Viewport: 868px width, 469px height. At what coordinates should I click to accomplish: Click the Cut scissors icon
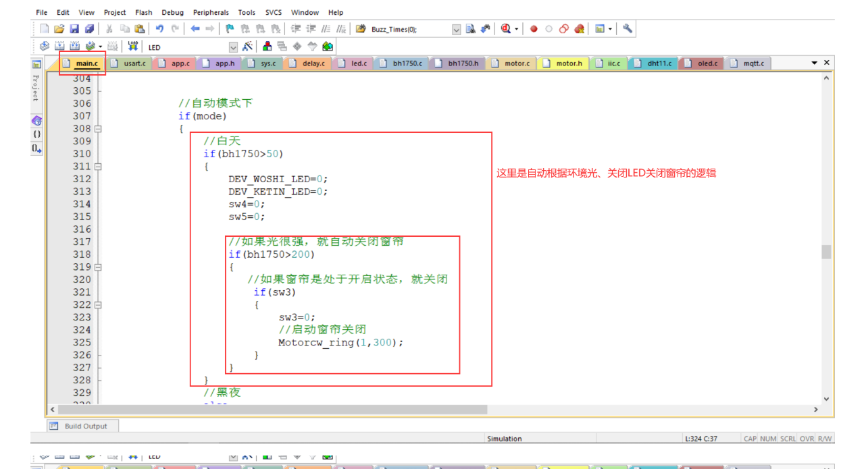pyautogui.click(x=109, y=29)
